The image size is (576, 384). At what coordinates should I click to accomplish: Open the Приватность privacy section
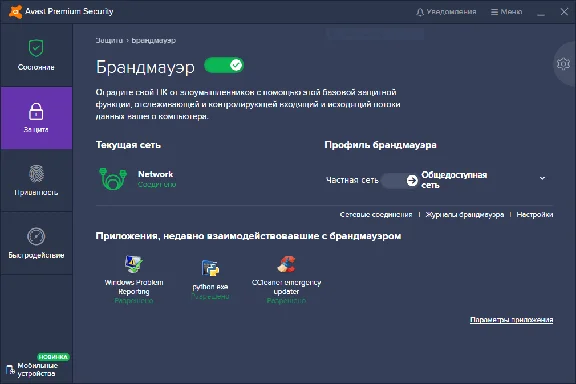[x=36, y=180]
